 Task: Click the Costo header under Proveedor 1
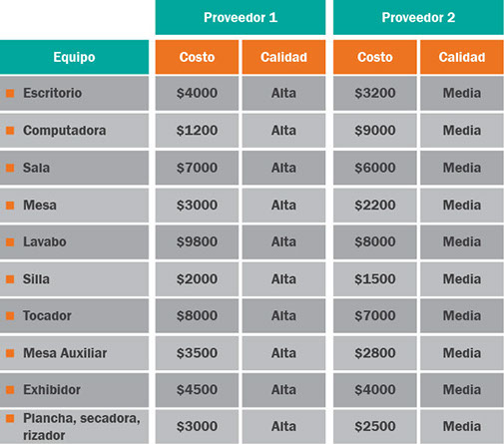pyautogui.click(x=197, y=57)
